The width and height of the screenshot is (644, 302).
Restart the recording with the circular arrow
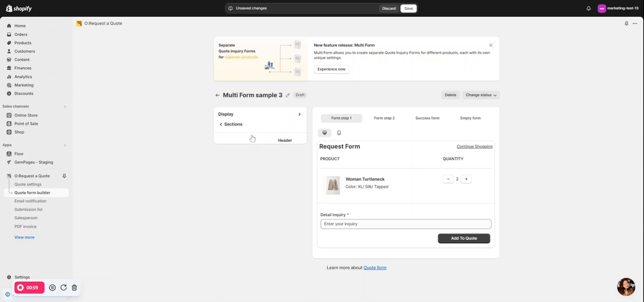point(63,288)
